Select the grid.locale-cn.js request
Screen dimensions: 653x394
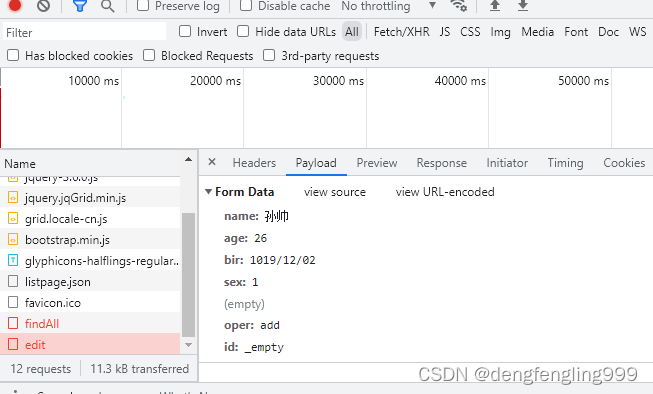coord(90,218)
